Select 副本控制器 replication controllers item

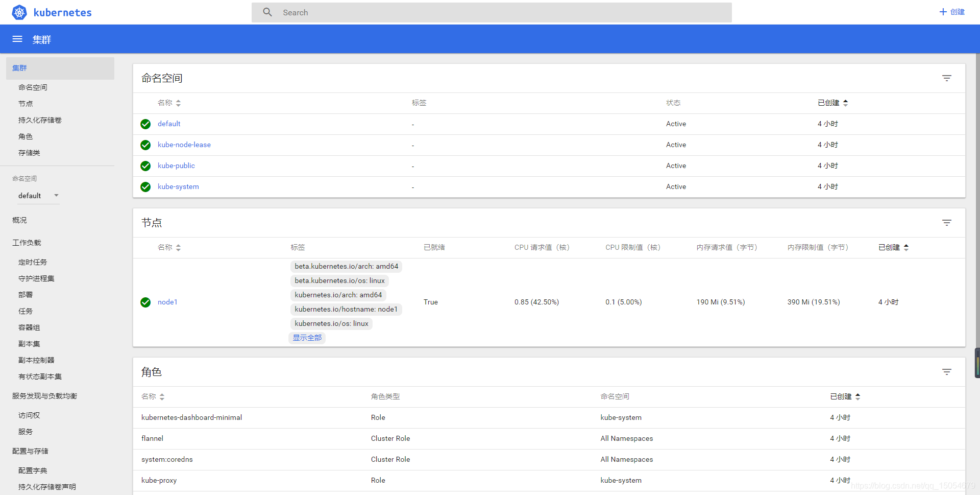point(36,360)
